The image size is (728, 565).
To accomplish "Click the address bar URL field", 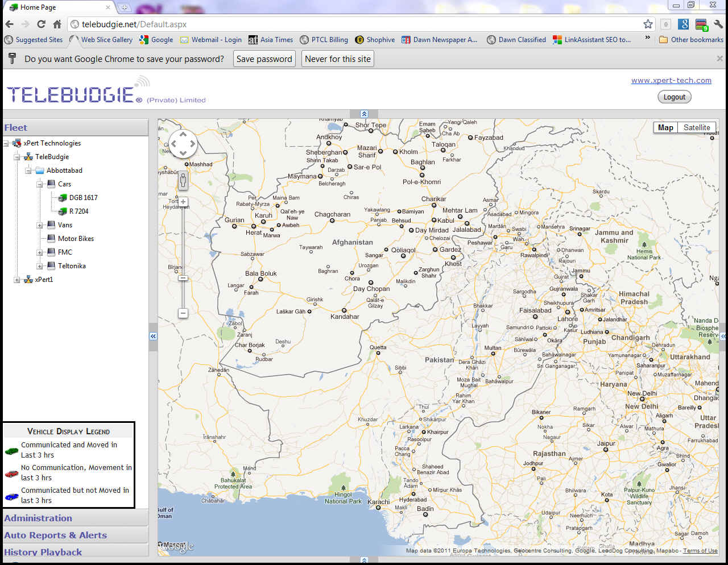I will (362, 24).
